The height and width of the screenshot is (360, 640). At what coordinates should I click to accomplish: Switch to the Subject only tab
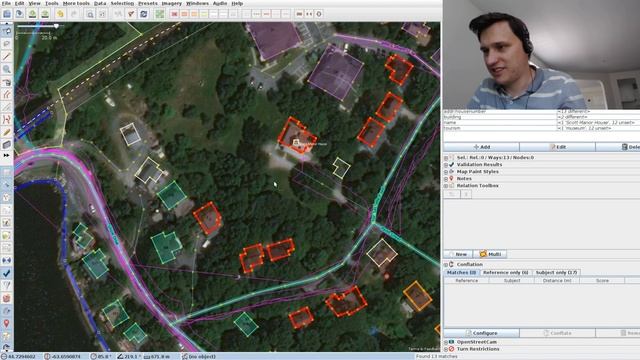coord(556,272)
